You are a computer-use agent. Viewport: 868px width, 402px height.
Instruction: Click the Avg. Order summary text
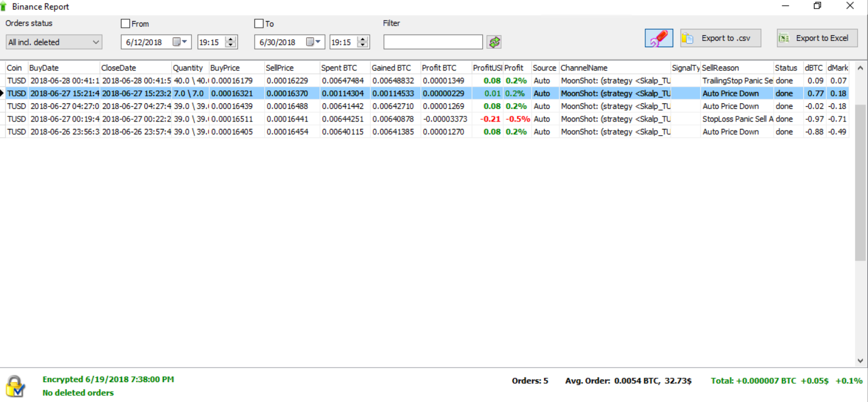click(628, 381)
